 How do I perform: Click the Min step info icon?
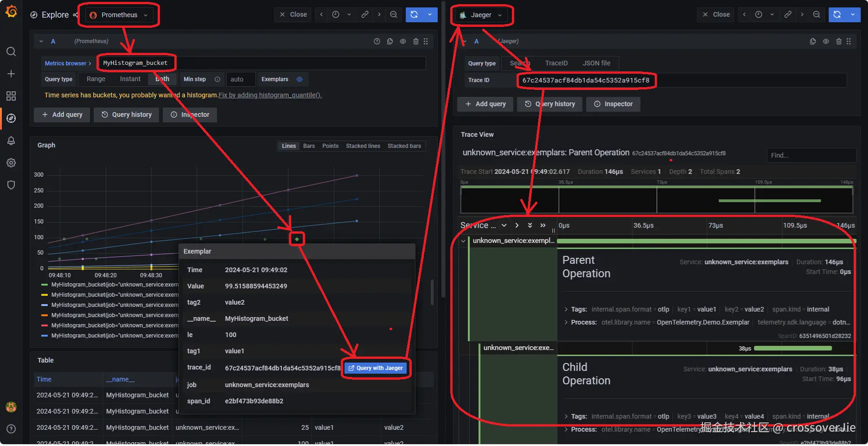click(x=217, y=79)
